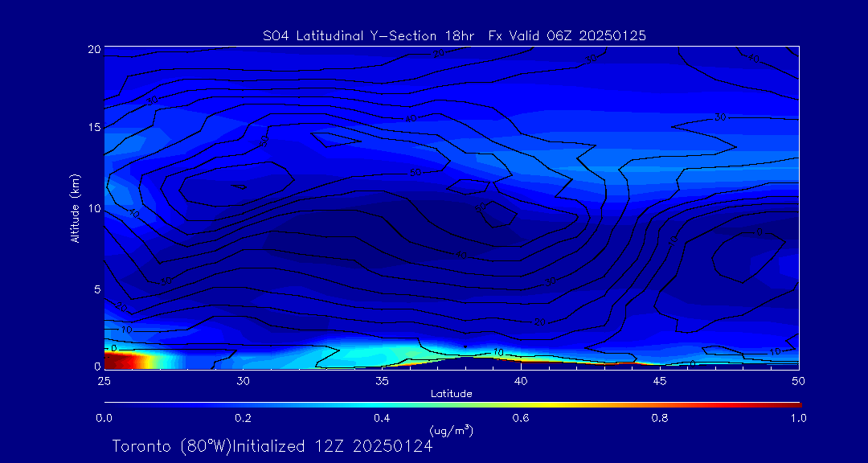This screenshot has height=463, width=868.
Task: Click the color bar label "0.2"
Action: [243, 418]
